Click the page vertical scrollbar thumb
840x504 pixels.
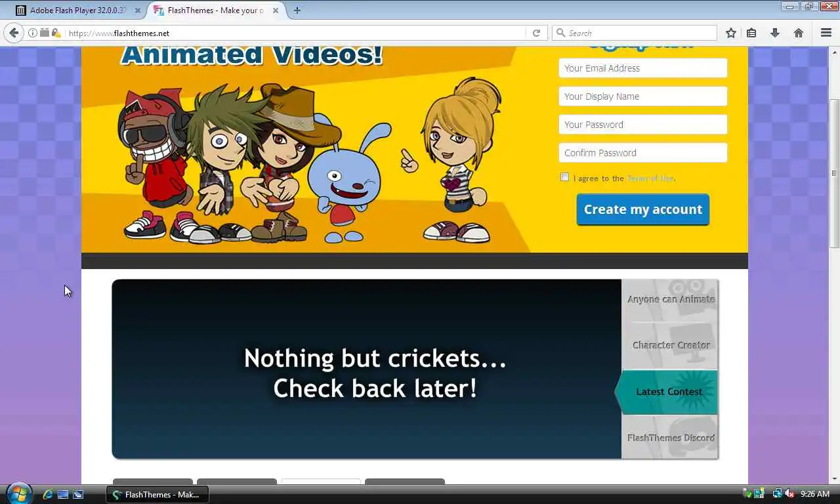[834, 173]
